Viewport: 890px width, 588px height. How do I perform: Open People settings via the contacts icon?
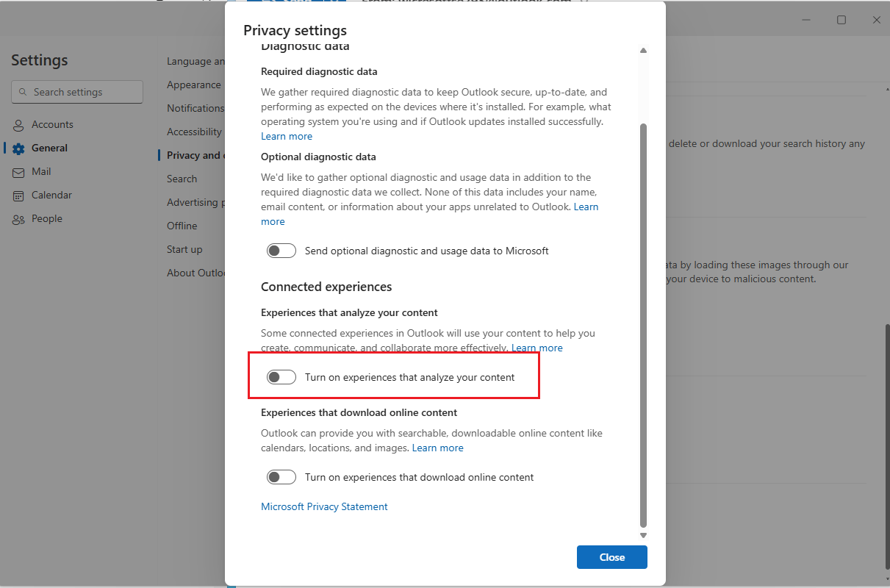pos(18,218)
